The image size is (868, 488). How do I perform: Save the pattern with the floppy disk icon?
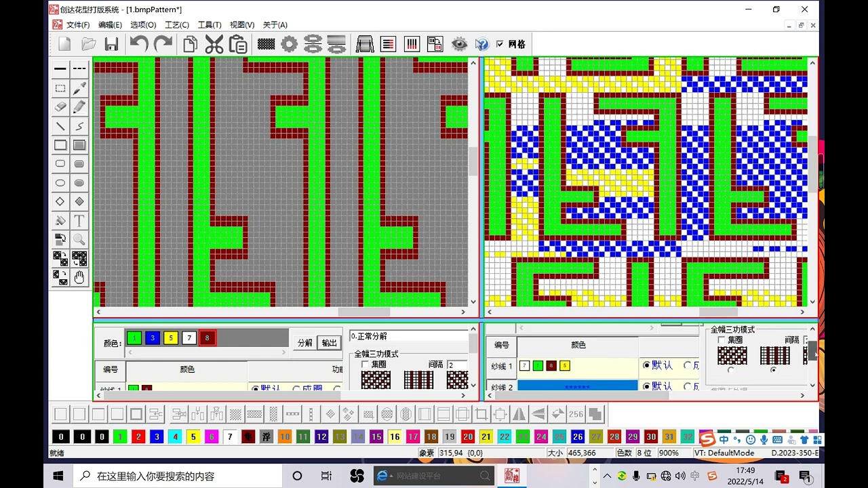tap(111, 45)
